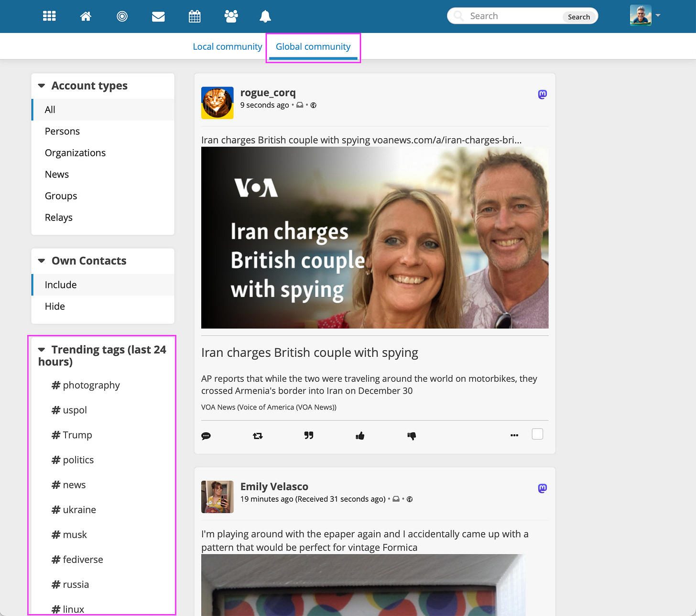Image resolution: width=696 pixels, height=616 pixels.
Task: Open rogue_corq profile name link
Action: (x=268, y=93)
